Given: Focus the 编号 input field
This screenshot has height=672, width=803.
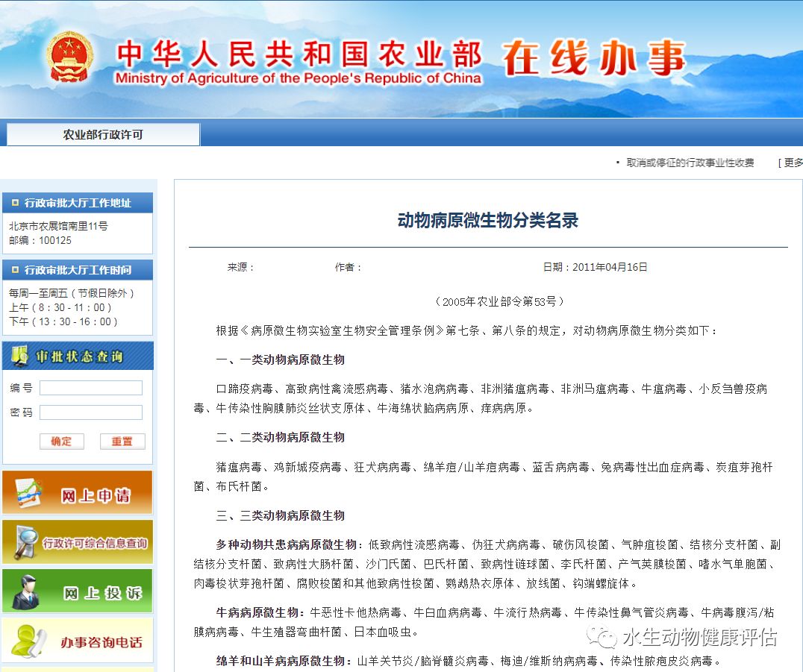Looking at the screenshot, I should coord(91,388).
